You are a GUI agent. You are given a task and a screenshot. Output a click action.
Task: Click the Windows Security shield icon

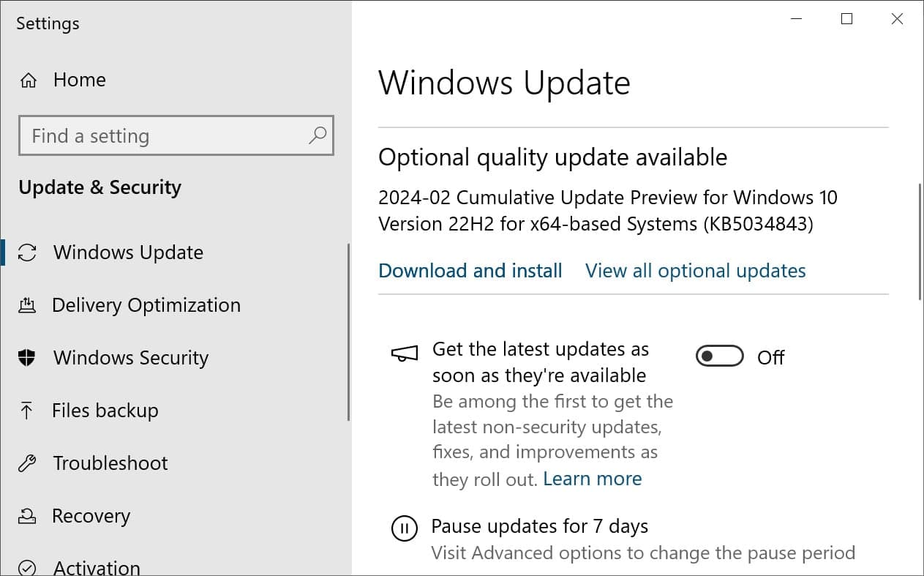click(28, 357)
